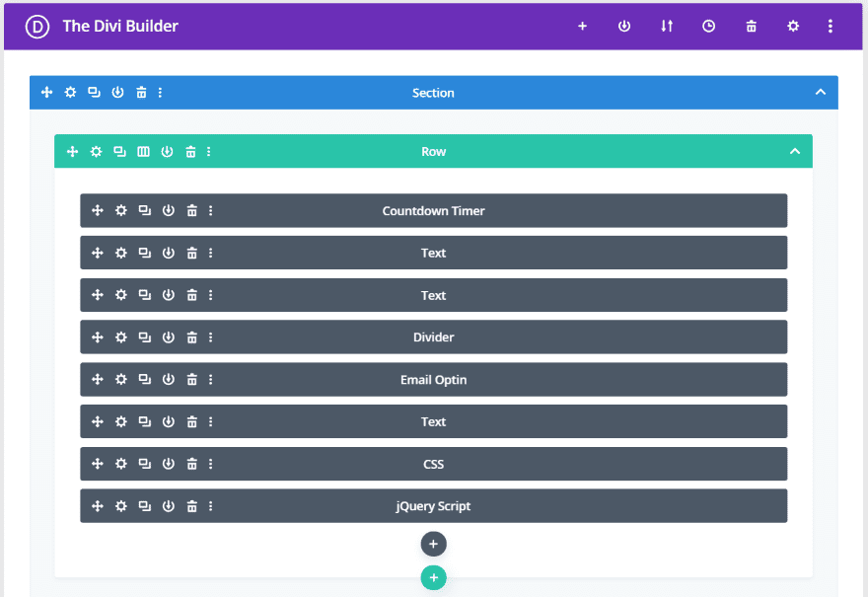Click the Section bar label
Viewport: 868px width, 597px height.
click(433, 93)
